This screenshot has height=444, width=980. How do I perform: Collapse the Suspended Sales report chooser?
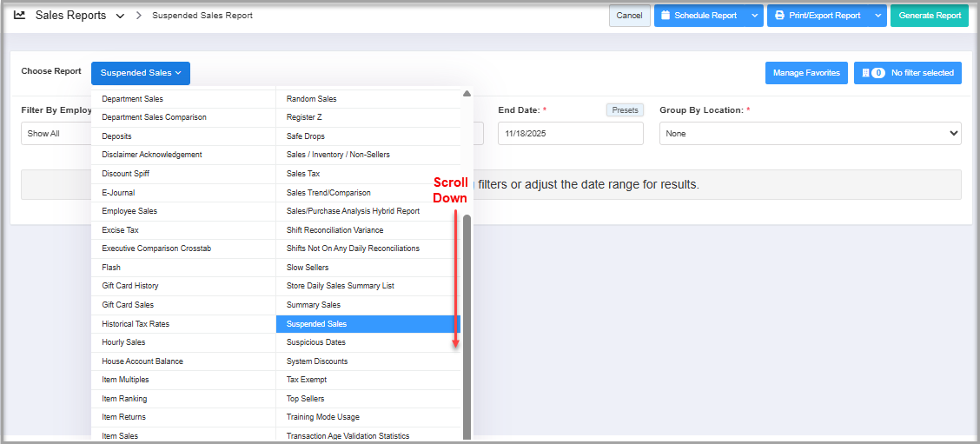click(140, 73)
